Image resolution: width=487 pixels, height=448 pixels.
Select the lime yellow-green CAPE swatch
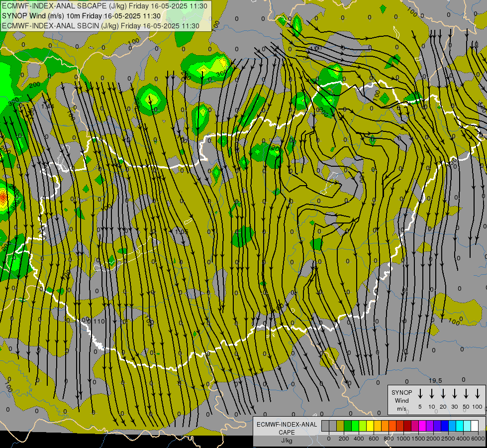pyautogui.click(x=363, y=426)
